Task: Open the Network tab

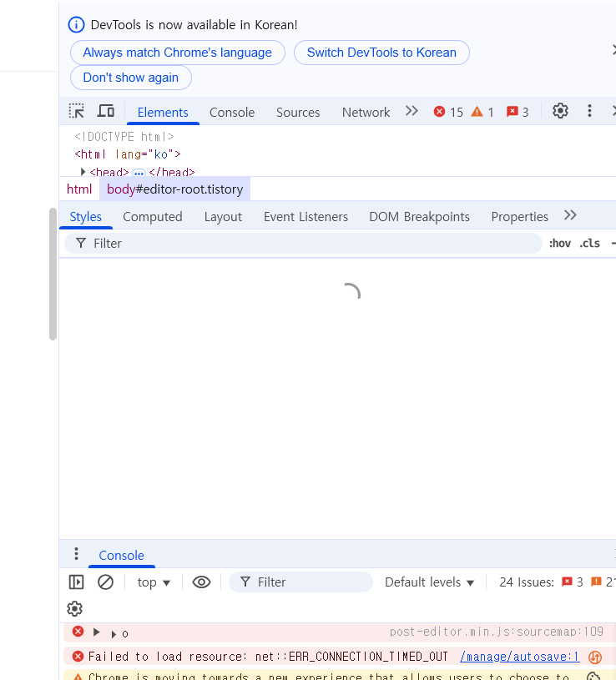Action: tap(366, 113)
